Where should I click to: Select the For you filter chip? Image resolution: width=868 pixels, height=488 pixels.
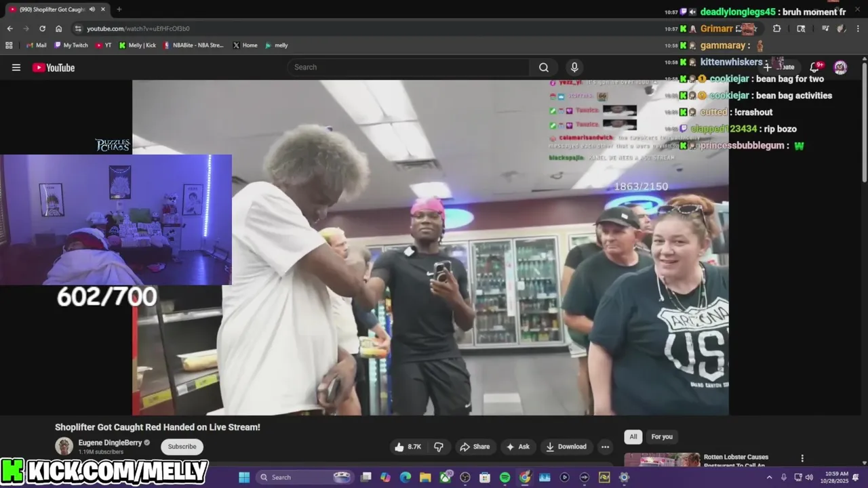coord(662,436)
